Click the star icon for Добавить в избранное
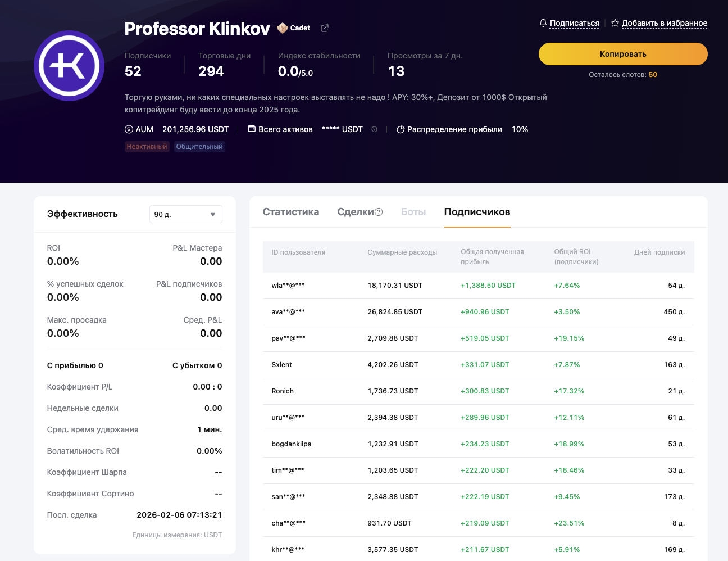The height and width of the screenshot is (561, 728). pyautogui.click(x=615, y=23)
